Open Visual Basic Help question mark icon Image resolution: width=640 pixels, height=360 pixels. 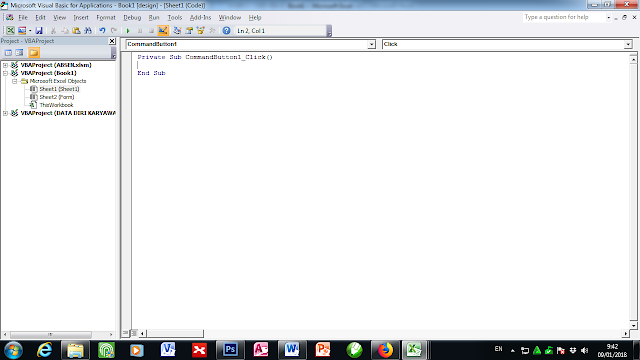(x=227, y=31)
